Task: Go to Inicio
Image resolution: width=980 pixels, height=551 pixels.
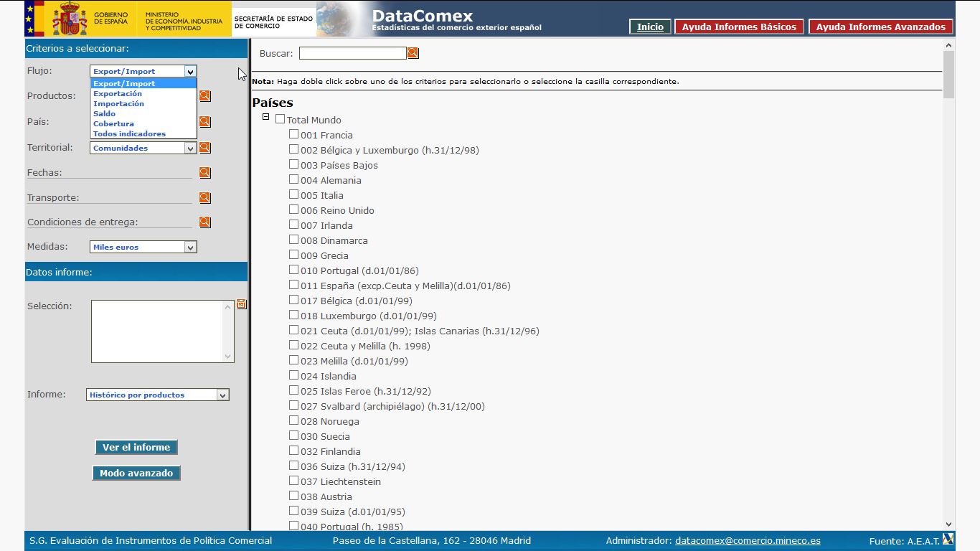Action: point(650,27)
